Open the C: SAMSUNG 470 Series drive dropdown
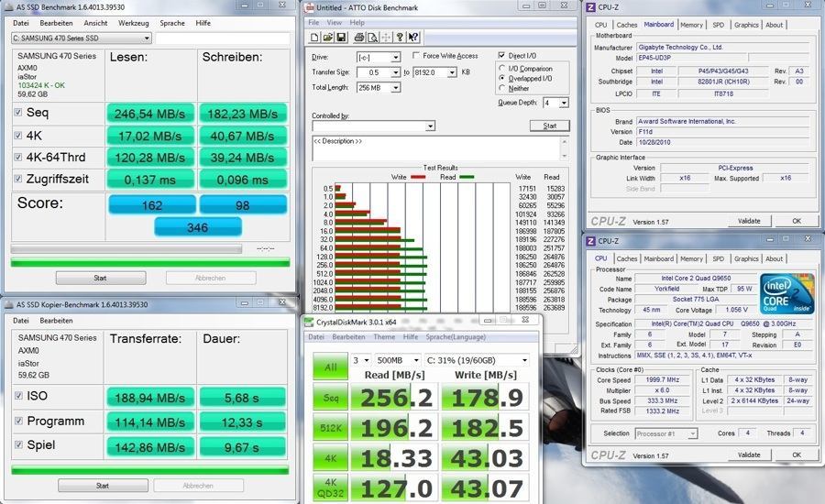This screenshot has height=504, width=825. coord(82,38)
